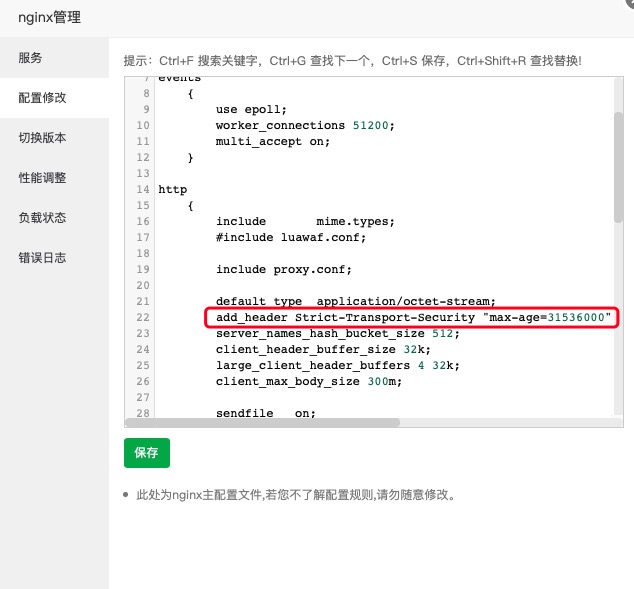
Task: Click the '#include luawaf.conf;' line
Action: (291, 238)
